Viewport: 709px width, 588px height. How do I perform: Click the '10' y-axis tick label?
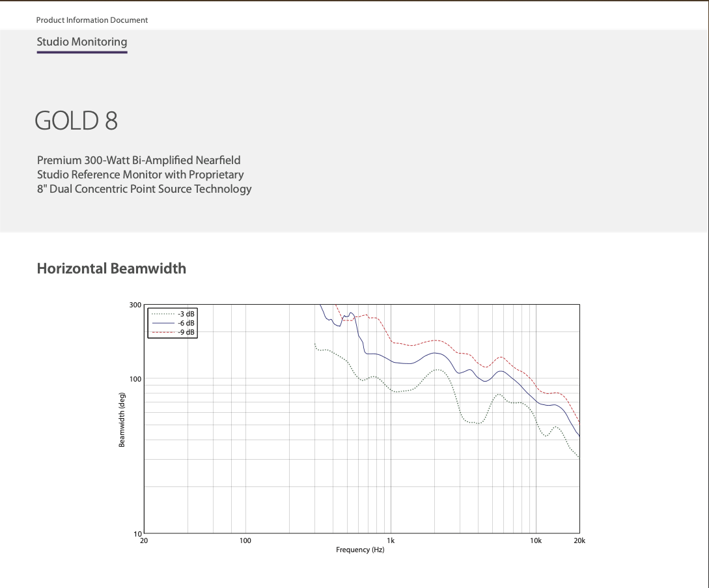(137, 534)
